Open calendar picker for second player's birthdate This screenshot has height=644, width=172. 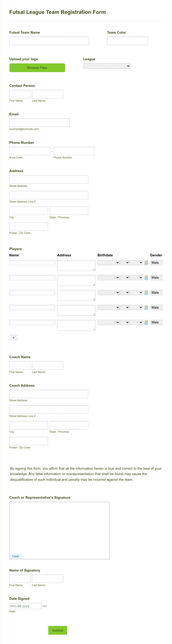146,277
